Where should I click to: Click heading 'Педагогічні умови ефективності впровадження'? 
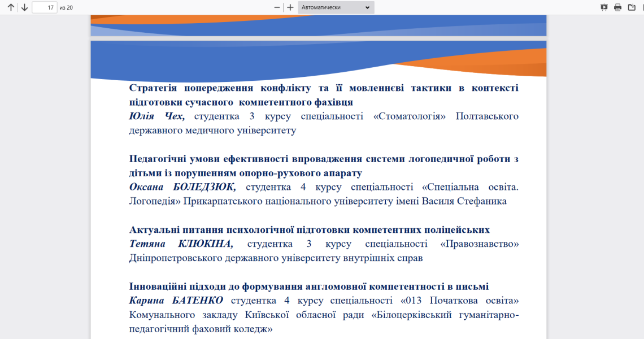coord(246,159)
